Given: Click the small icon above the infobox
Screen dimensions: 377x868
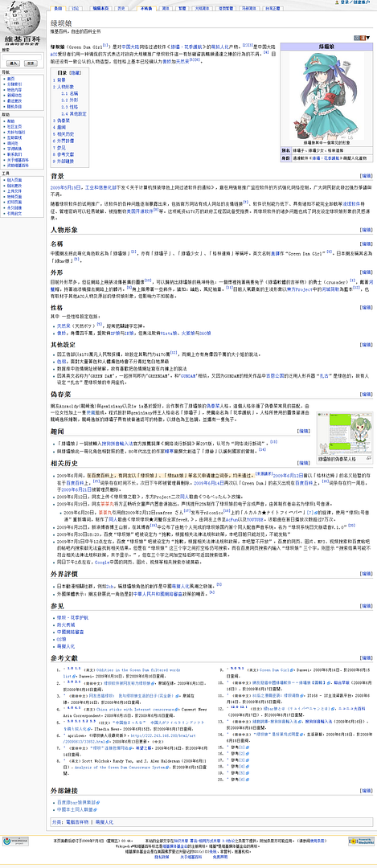Looking at the screenshot, I should pyautogui.click(x=360, y=38).
